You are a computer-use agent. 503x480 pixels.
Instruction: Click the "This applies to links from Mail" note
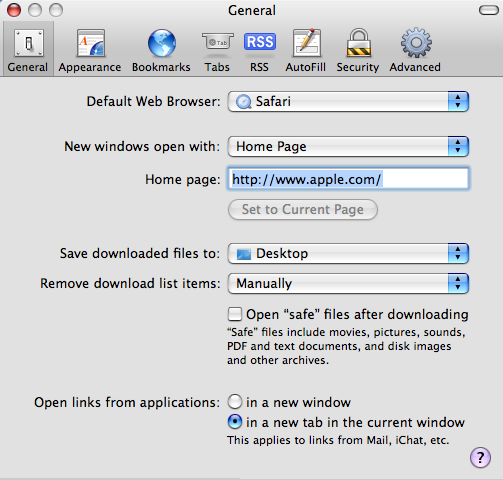(x=338, y=440)
